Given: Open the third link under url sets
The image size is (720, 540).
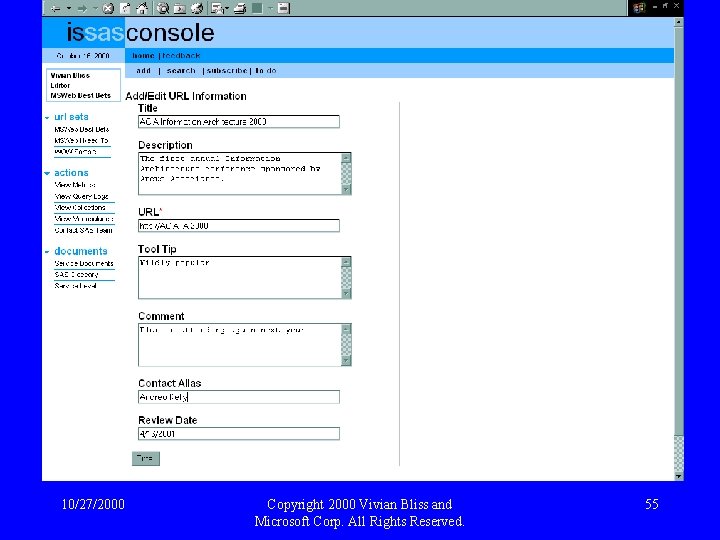Looking at the screenshot, I should point(75,152).
